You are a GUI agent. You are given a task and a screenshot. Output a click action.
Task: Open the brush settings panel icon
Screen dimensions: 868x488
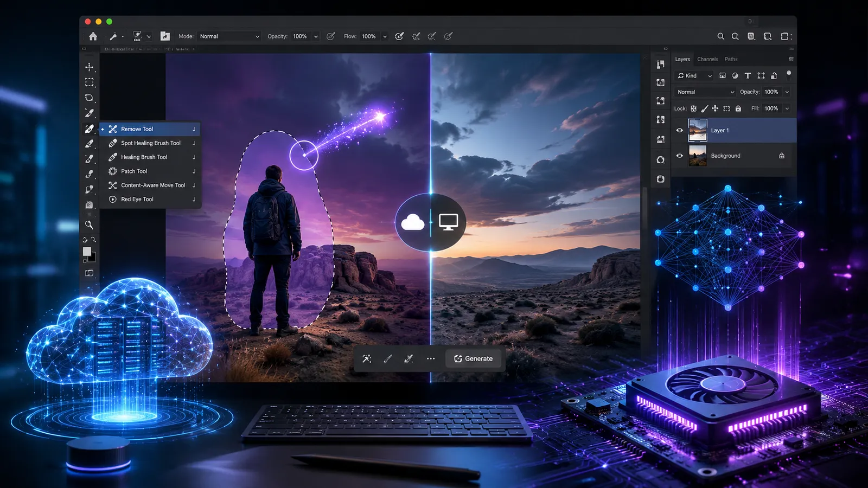tap(165, 36)
